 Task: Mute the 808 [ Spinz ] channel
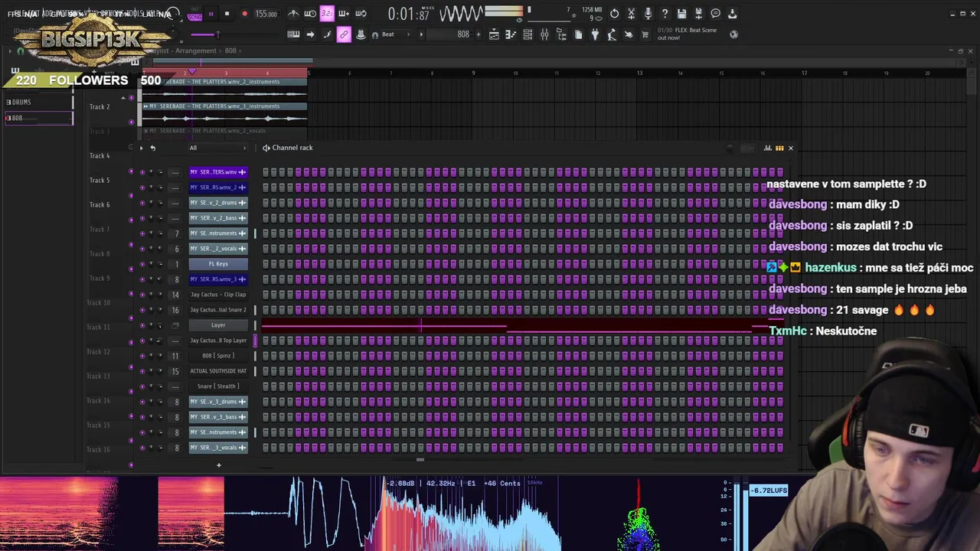pyautogui.click(x=142, y=356)
